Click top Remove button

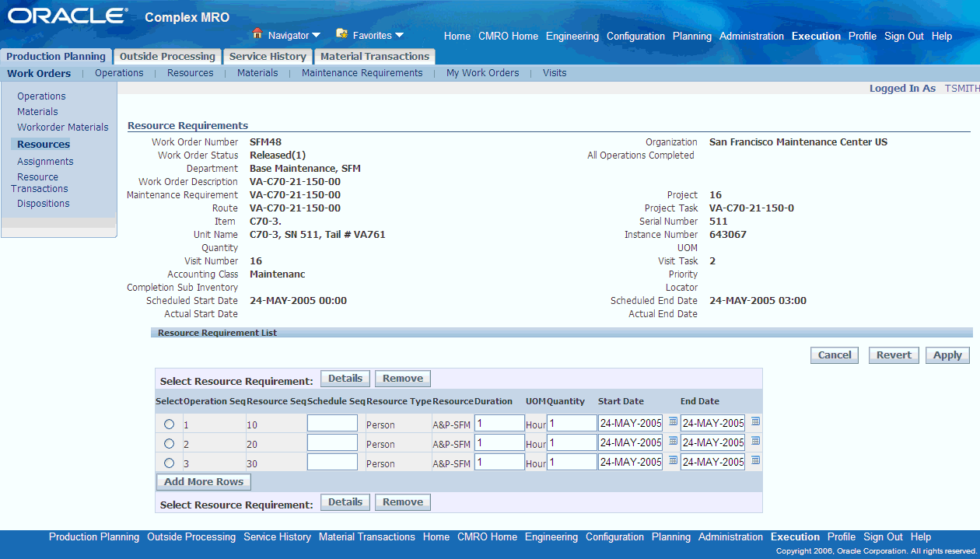[x=403, y=379]
